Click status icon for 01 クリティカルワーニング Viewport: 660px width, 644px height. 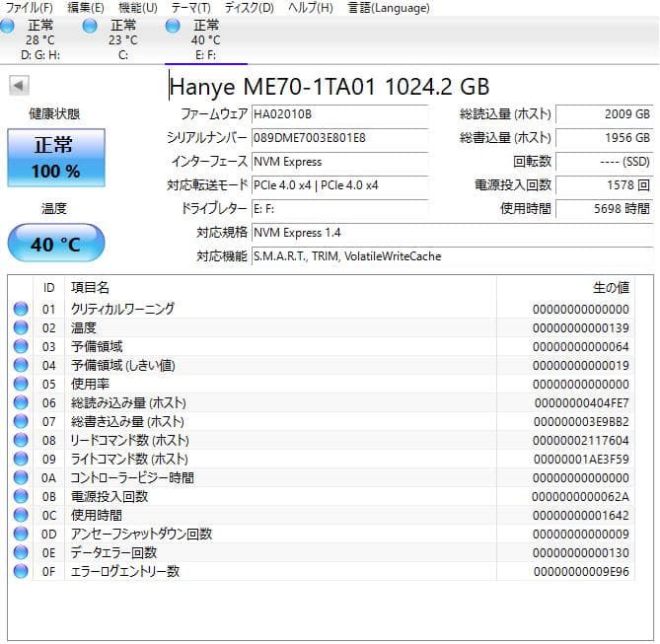coord(21,309)
